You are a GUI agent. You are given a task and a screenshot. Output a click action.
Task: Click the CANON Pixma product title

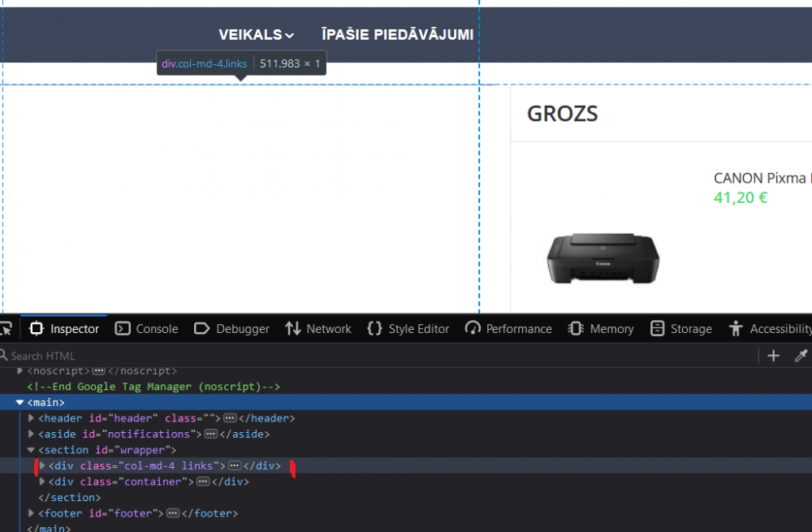tap(762, 178)
